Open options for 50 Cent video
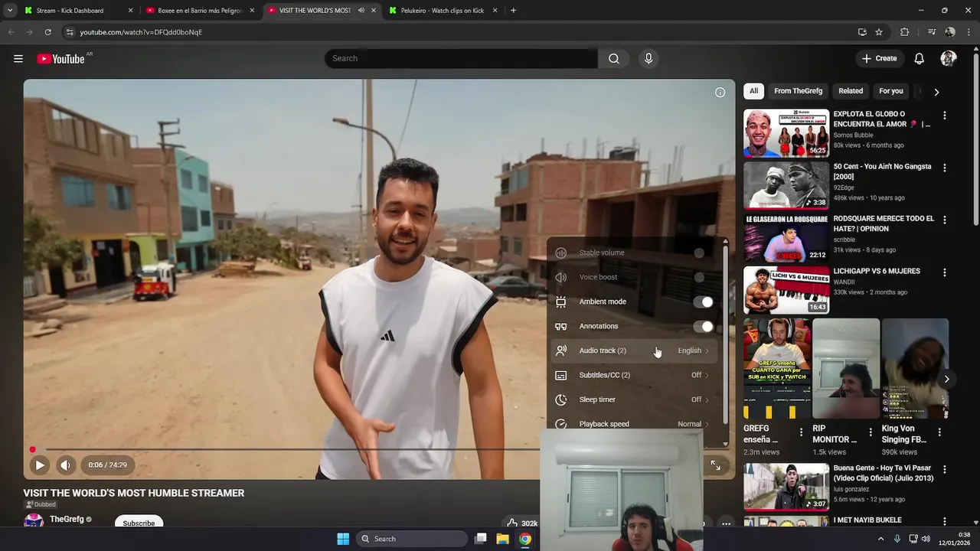Screen dimensions: 980x551 (x=944, y=168)
